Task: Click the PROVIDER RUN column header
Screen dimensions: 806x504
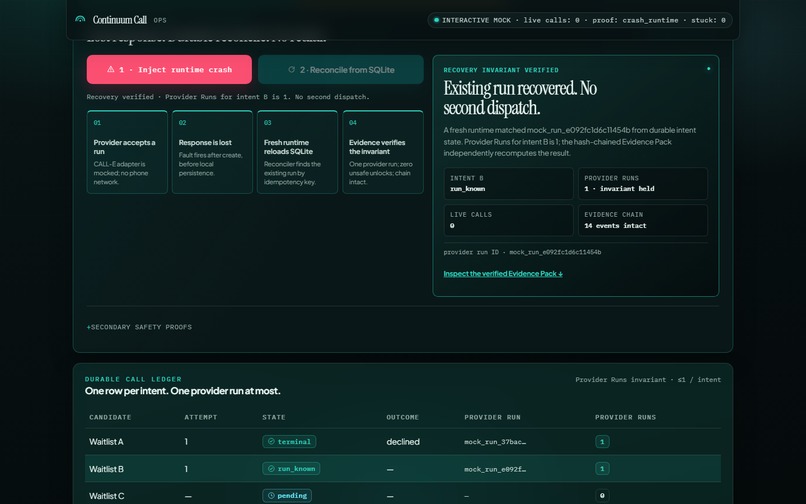Action: click(x=492, y=417)
